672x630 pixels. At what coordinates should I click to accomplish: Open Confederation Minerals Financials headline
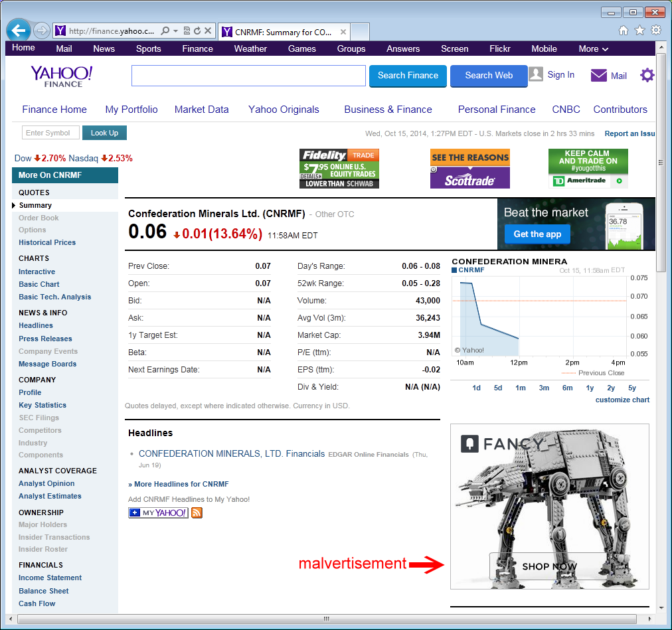click(232, 454)
